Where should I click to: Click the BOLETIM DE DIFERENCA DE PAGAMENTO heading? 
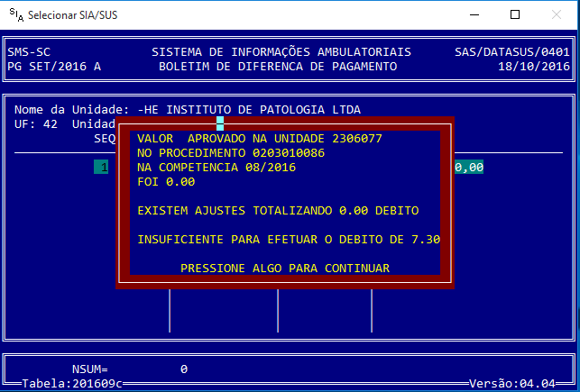[x=277, y=66]
